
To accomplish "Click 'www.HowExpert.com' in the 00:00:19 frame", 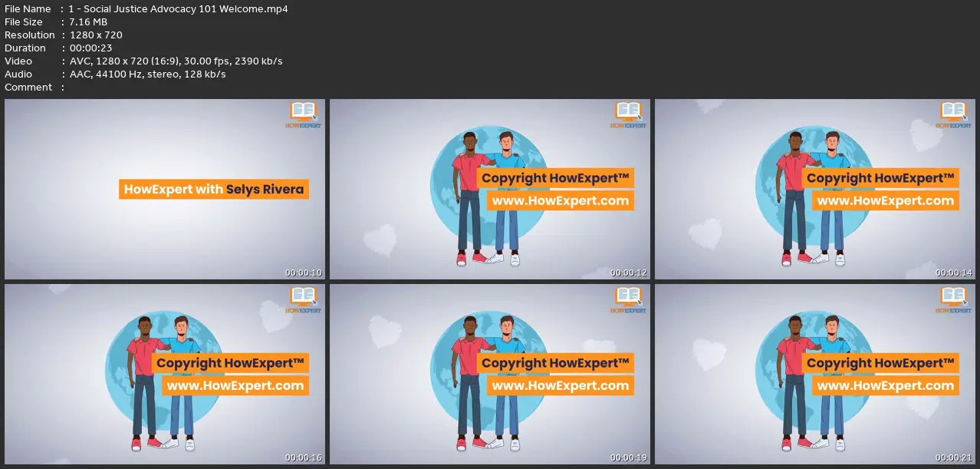I will [x=560, y=386].
